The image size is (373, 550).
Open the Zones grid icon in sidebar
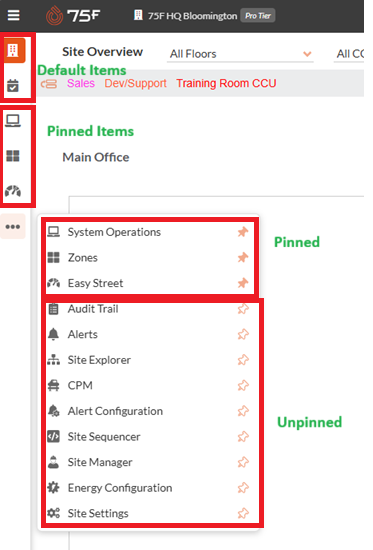(x=13, y=156)
